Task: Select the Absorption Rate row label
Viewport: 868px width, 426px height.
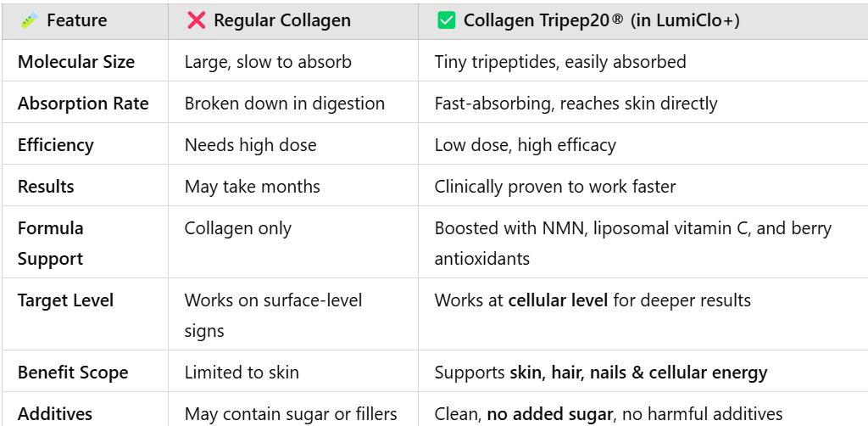Action: [x=83, y=104]
